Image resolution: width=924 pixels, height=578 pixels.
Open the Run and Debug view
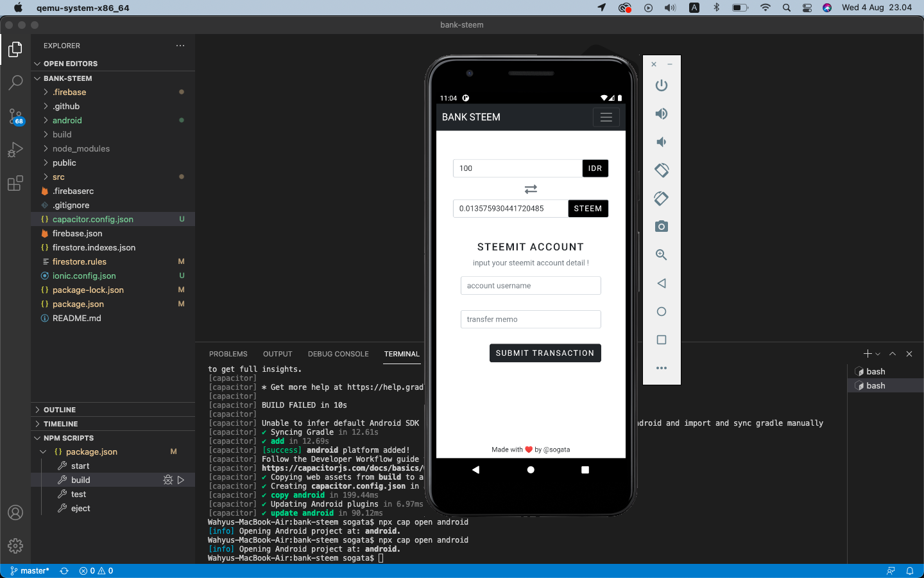pos(15,150)
